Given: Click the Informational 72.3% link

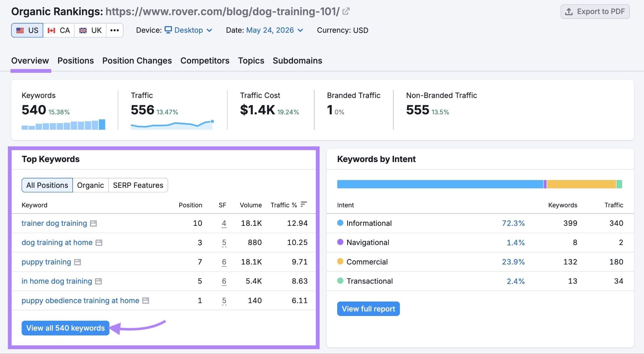Looking at the screenshot, I should [513, 223].
